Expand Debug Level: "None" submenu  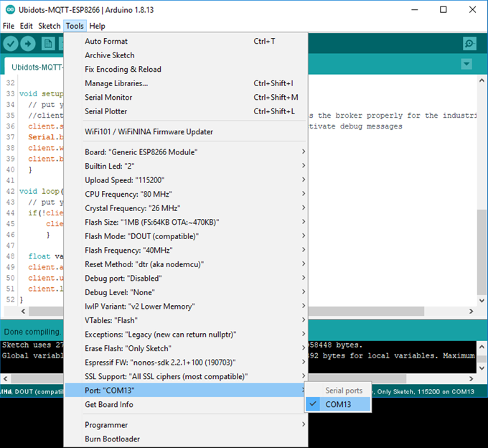[x=186, y=292]
